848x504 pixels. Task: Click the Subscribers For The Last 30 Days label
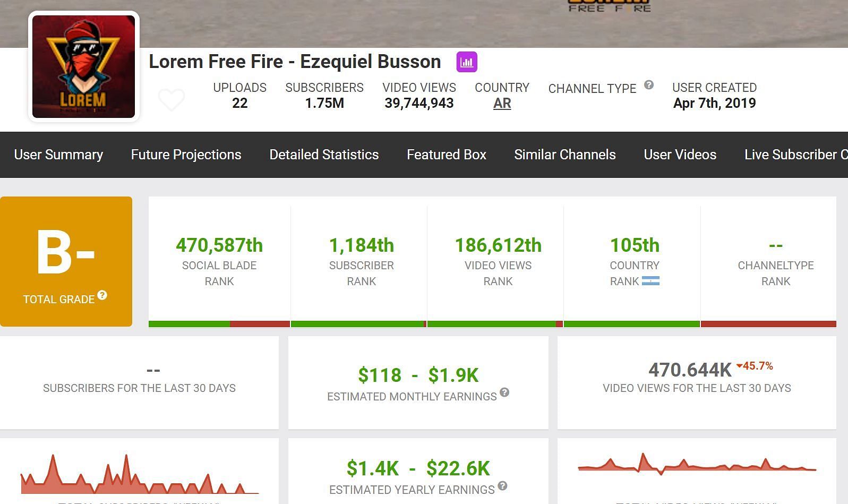tap(139, 388)
